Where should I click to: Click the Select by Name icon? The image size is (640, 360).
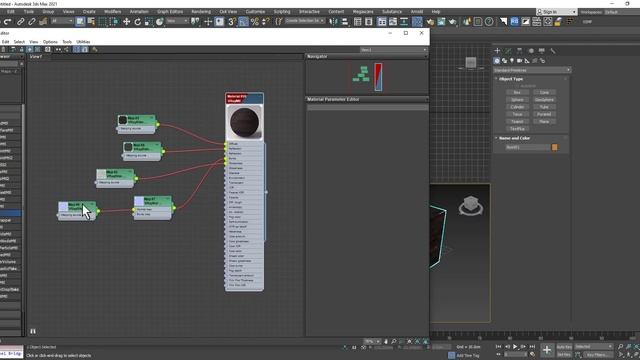[x=91, y=22]
